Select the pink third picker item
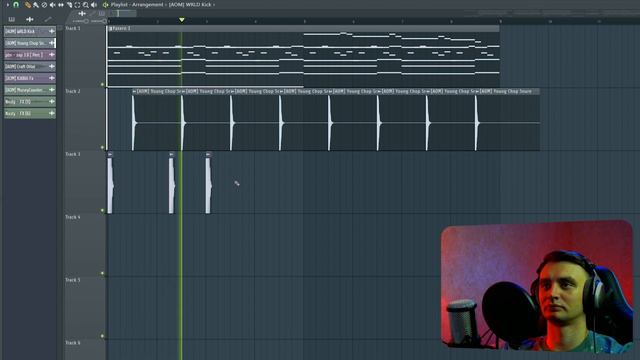This screenshot has height=360, width=640. pyautogui.click(x=30, y=55)
